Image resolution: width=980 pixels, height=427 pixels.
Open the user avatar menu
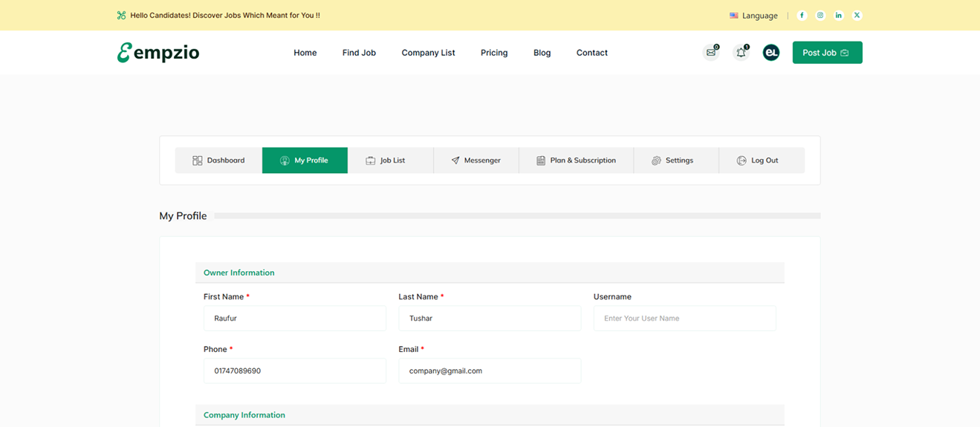pyautogui.click(x=771, y=52)
